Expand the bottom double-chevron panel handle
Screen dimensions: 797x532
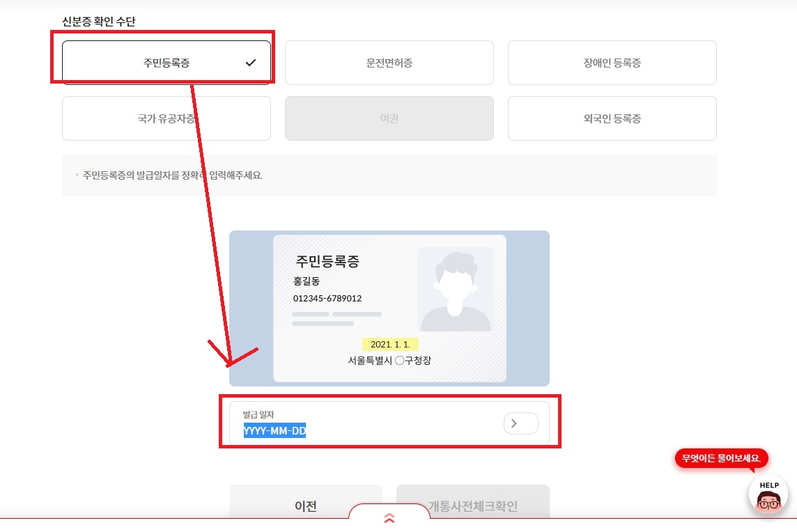(x=389, y=518)
